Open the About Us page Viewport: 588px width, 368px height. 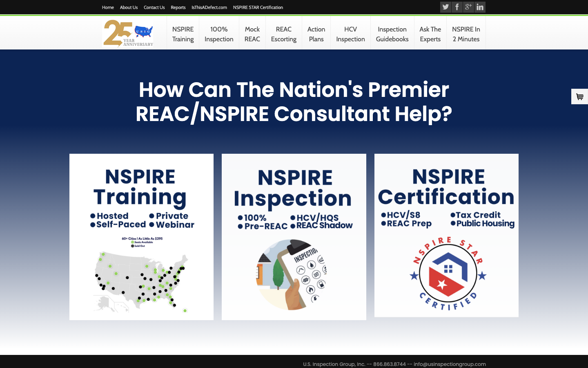[x=129, y=7]
